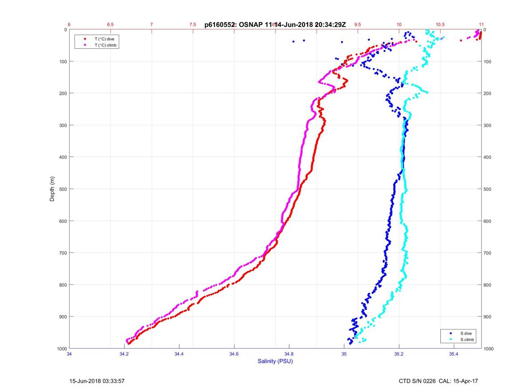This screenshot has height=392, width=532.
Task: Click '600' on the left depth axis
Action: [63, 221]
